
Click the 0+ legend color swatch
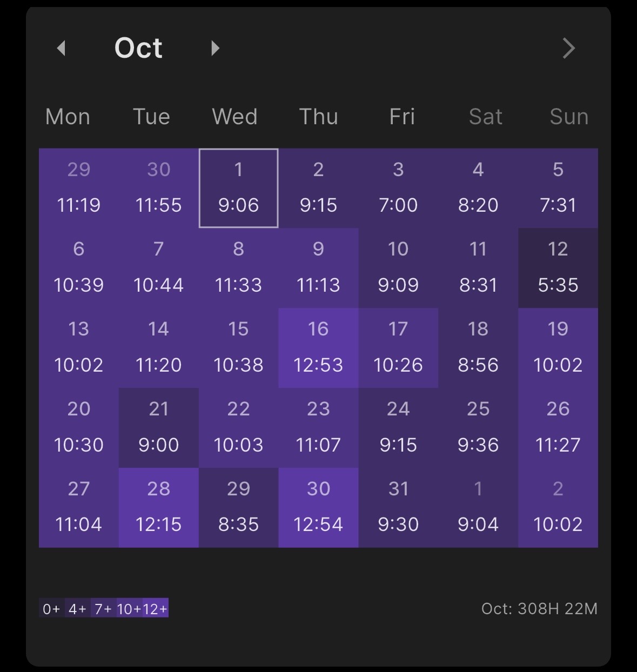51,608
